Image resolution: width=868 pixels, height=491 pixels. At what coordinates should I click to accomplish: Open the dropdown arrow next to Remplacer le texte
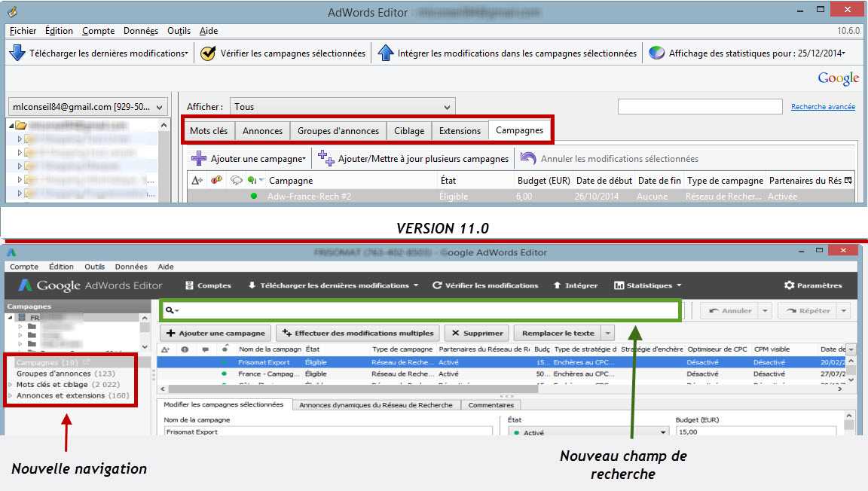coord(608,333)
